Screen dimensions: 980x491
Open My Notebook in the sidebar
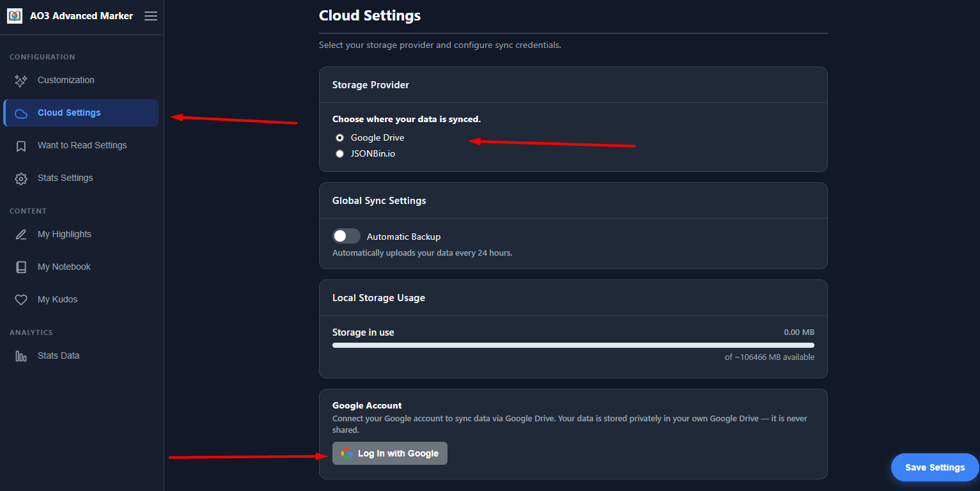point(81,267)
